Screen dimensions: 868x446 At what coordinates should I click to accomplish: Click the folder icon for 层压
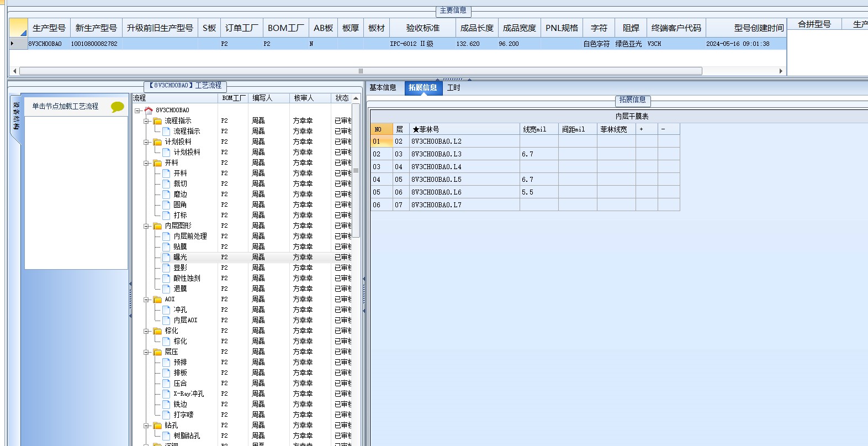157,351
